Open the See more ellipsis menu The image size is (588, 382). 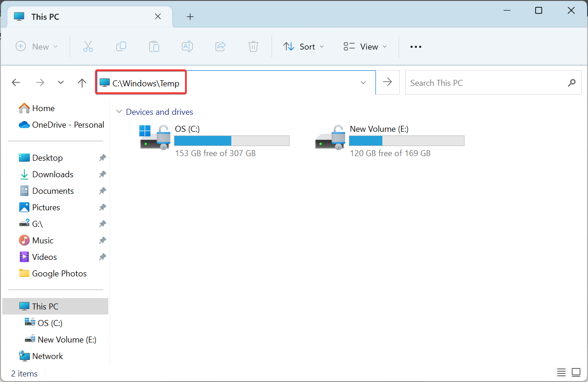(415, 46)
